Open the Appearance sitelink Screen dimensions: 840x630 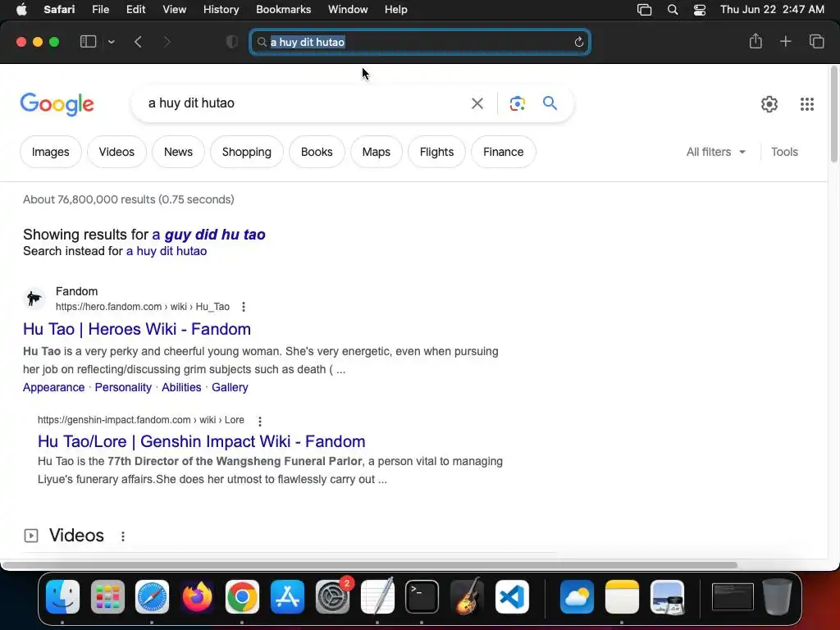(53, 387)
